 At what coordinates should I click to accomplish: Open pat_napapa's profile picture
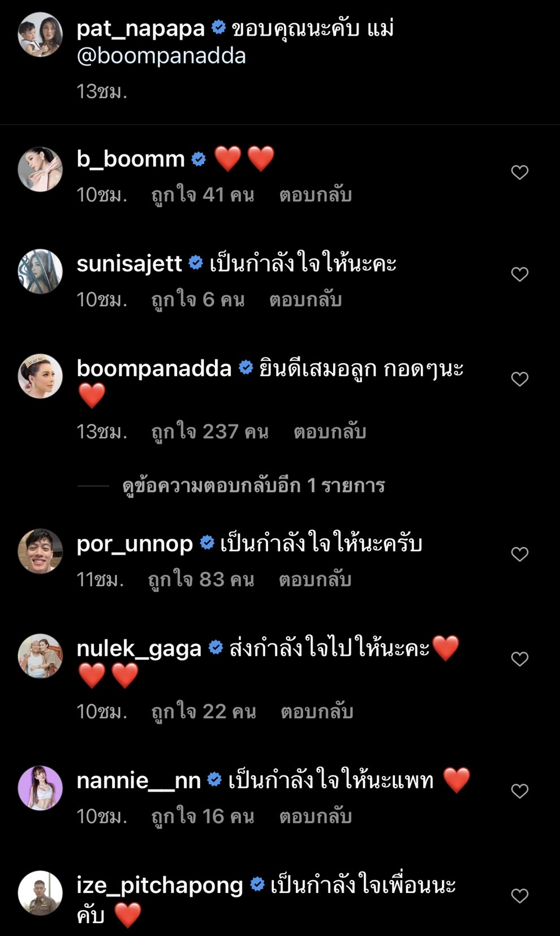tap(40, 34)
